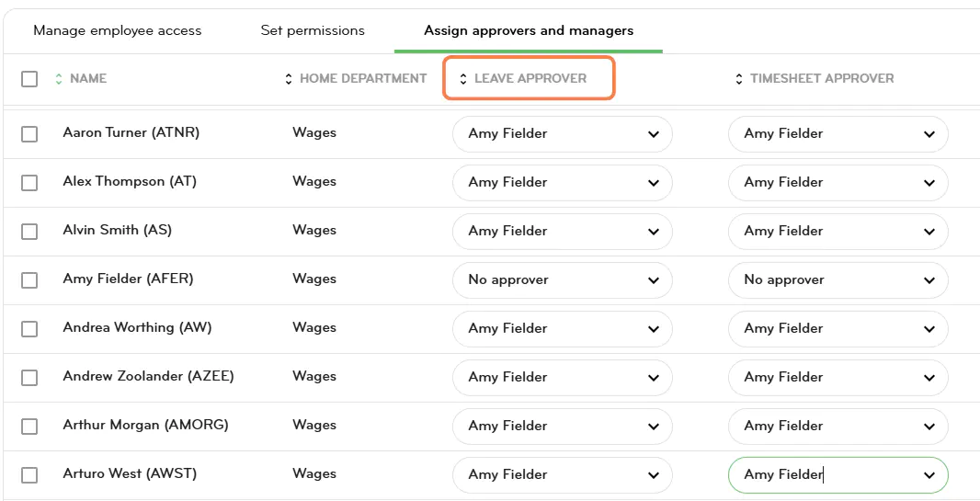Viewport: 980px width, 501px height.
Task: Click Wages department in Amy Fielder's row
Action: 314,279
